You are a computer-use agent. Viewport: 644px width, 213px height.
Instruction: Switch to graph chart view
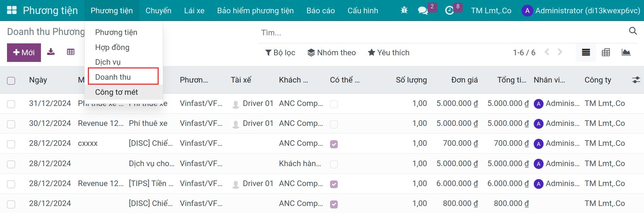pyautogui.click(x=626, y=52)
